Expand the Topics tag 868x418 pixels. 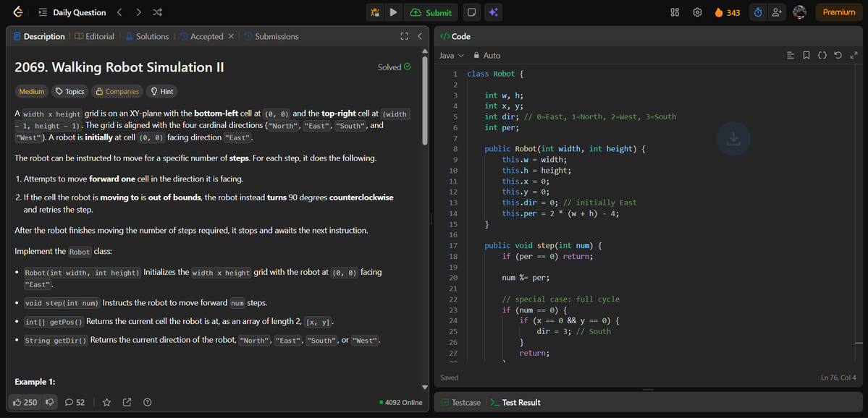point(69,91)
